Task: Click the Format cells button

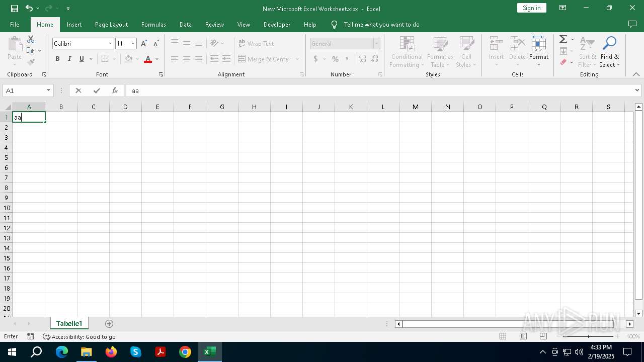Action: point(539,51)
